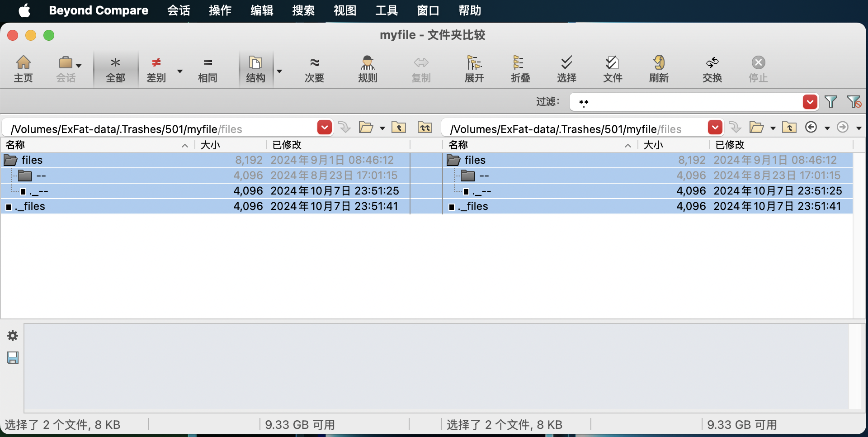Open the 工具 menu
The image size is (868, 437).
point(387,10)
